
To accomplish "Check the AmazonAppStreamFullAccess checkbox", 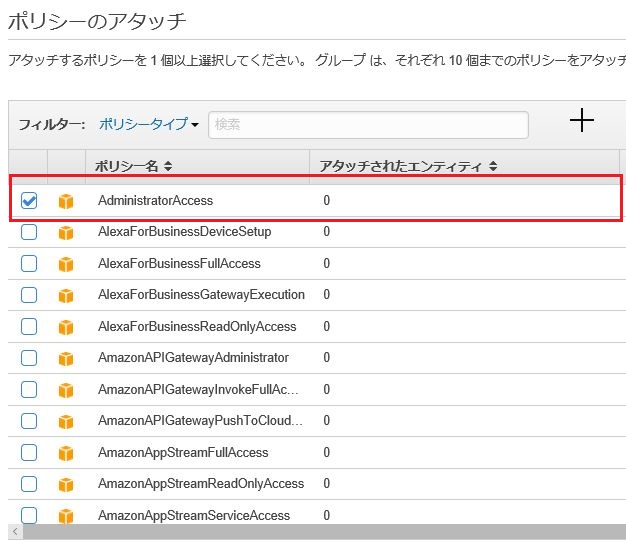I will (x=29, y=452).
